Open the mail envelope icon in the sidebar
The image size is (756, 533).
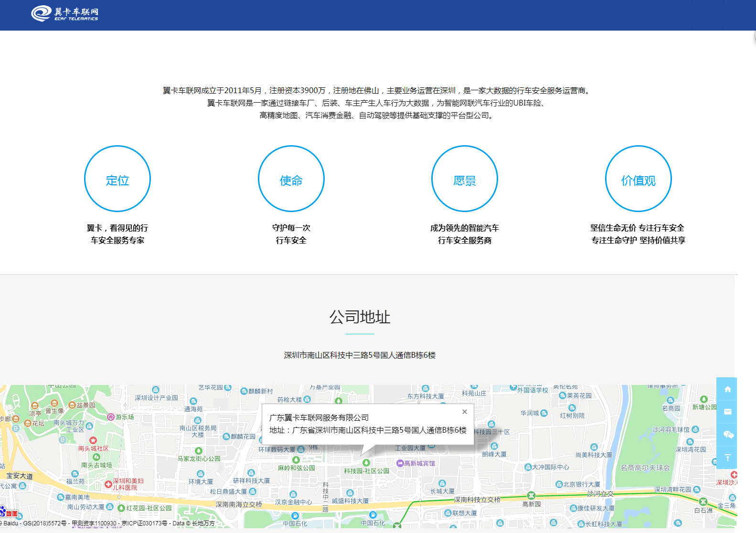click(x=727, y=412)
